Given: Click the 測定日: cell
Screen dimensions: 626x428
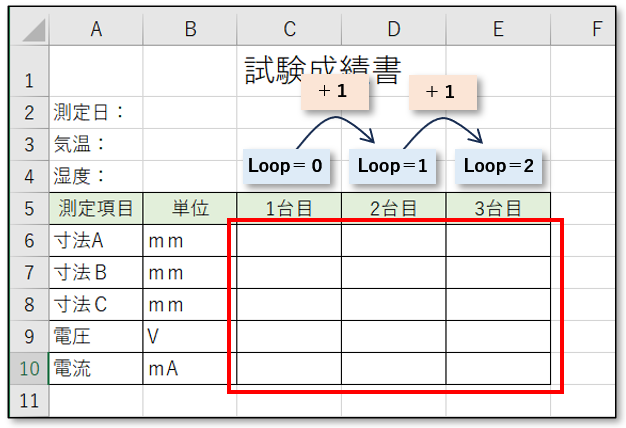Looking at the screenshot, I should coord(96,112).
